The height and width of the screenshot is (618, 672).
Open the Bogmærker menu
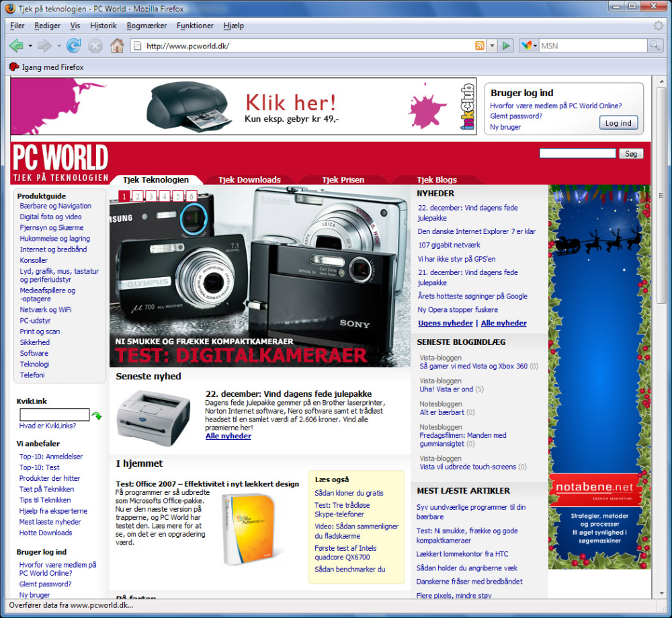coord(146,26)
